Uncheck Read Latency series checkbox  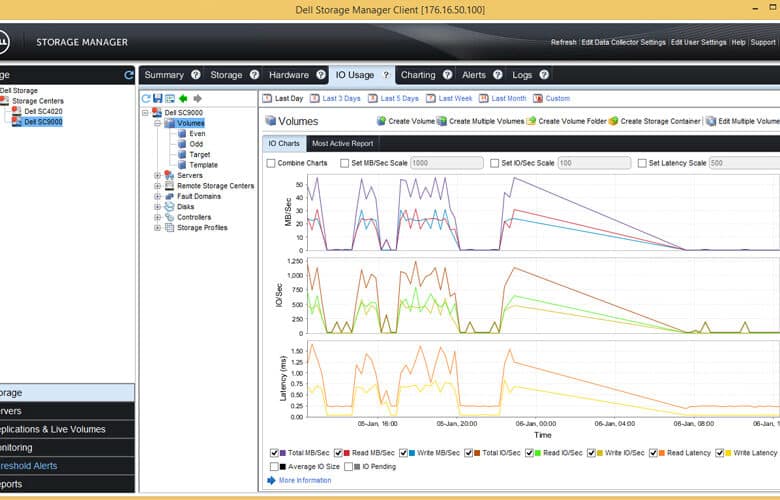pos(653,453)
